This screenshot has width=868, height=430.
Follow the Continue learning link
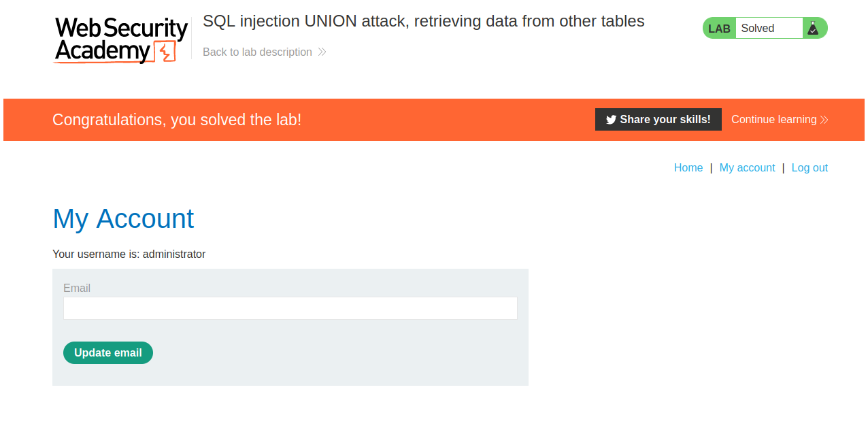tap(773, 120)
